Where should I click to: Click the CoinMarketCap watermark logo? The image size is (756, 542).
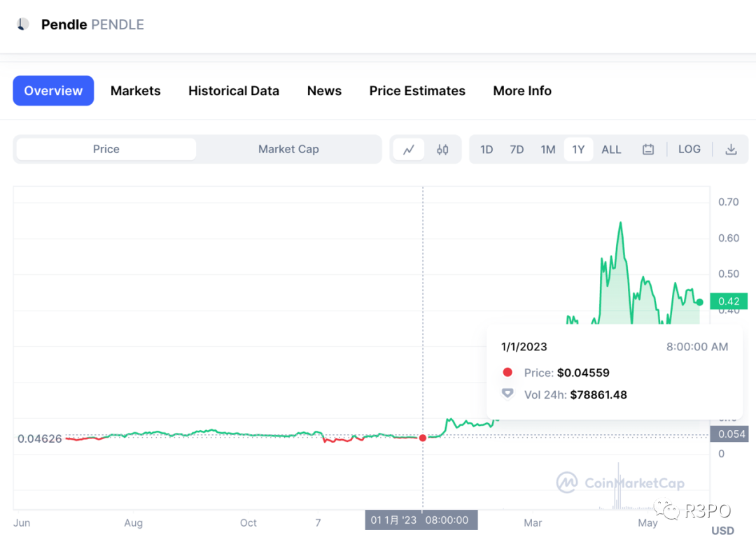pyautogui.click(x=567, y=483)
